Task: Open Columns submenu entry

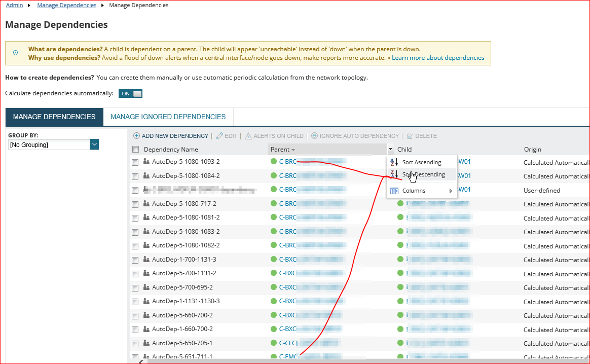Action: point(422,191)
